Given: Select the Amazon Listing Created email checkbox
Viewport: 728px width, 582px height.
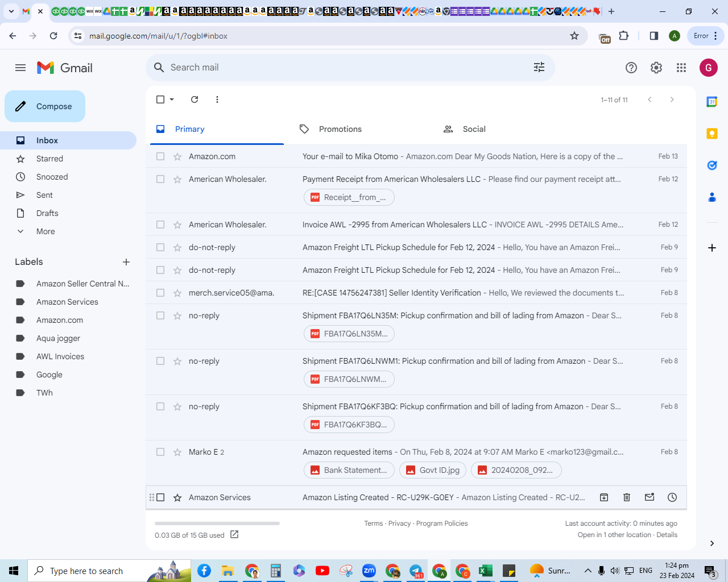Looking at the screenshot, I should point(160,497).
